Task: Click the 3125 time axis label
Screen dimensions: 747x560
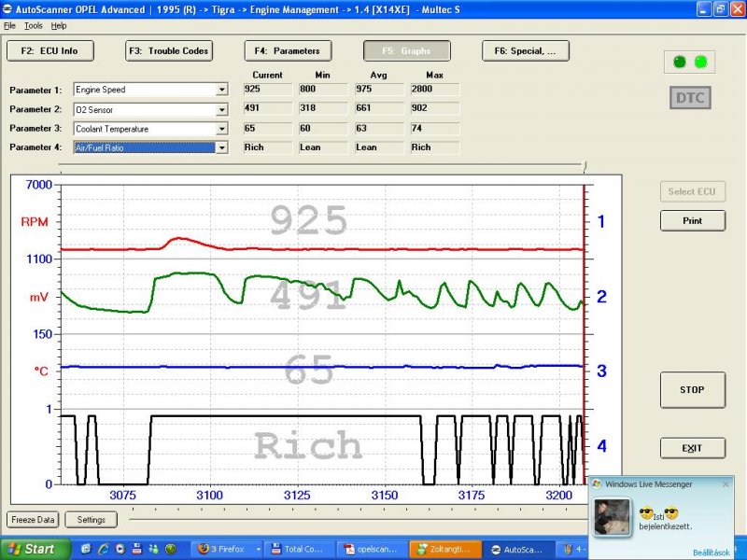Action: pyautogui.click(x=297, y=496)
